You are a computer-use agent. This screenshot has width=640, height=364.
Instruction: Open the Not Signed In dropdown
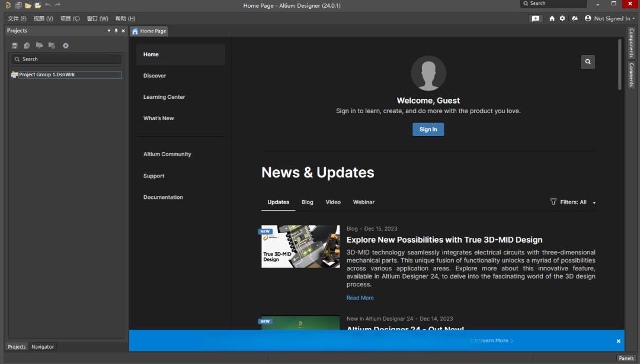[x=614, y=18]
